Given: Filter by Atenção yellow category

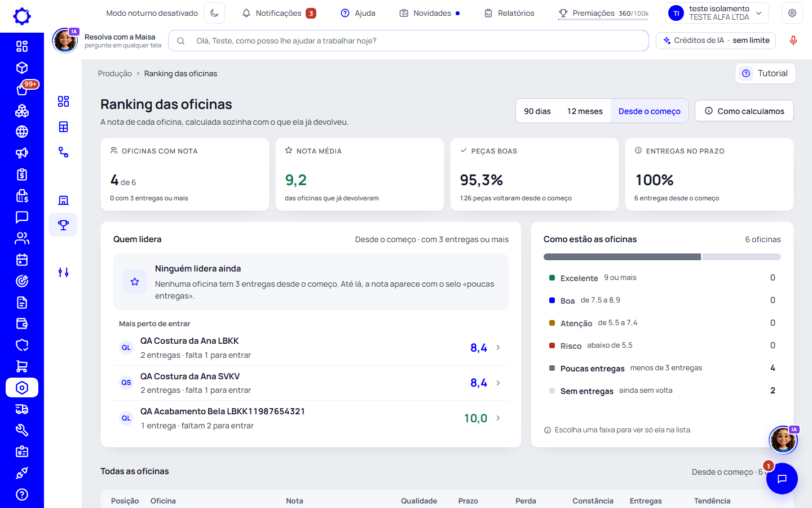Looking at the screenshot, I should (662, 323).
